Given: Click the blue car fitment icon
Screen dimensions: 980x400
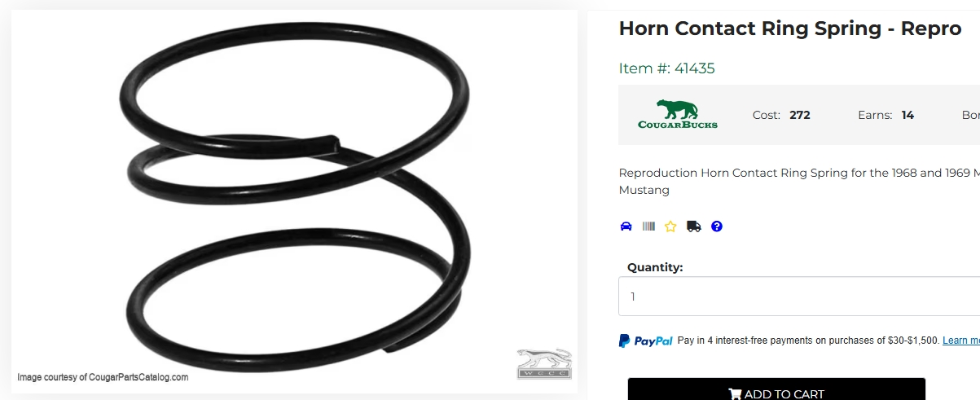Looking at the screenshot, I should (x=626, y=226).
